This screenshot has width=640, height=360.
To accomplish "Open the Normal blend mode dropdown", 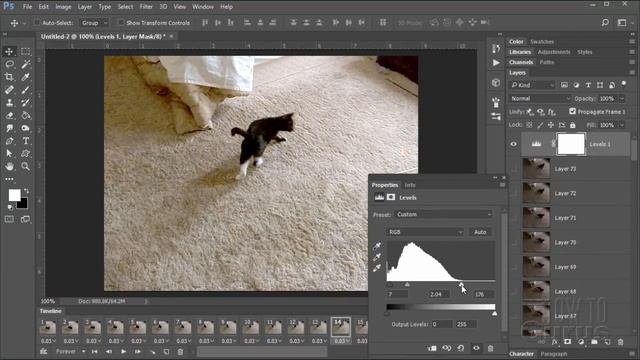I will tap(540, 98).
